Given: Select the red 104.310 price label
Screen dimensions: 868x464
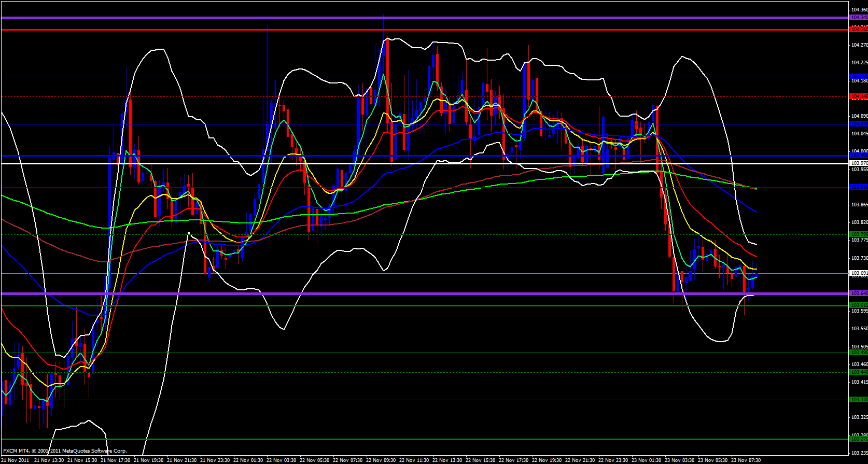Looking at the screenshot, I should 858,30.
